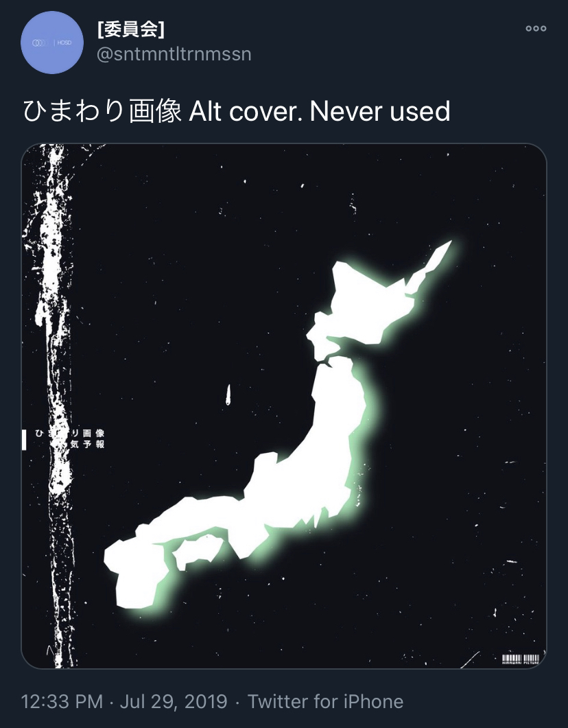Screen dimensions: 568x728
Task: Click the barcode in the image corner
Action: (520, 659)
